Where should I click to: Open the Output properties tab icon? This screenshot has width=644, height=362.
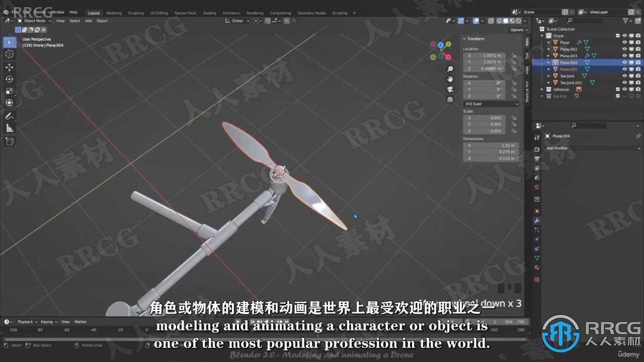[537, 159]
